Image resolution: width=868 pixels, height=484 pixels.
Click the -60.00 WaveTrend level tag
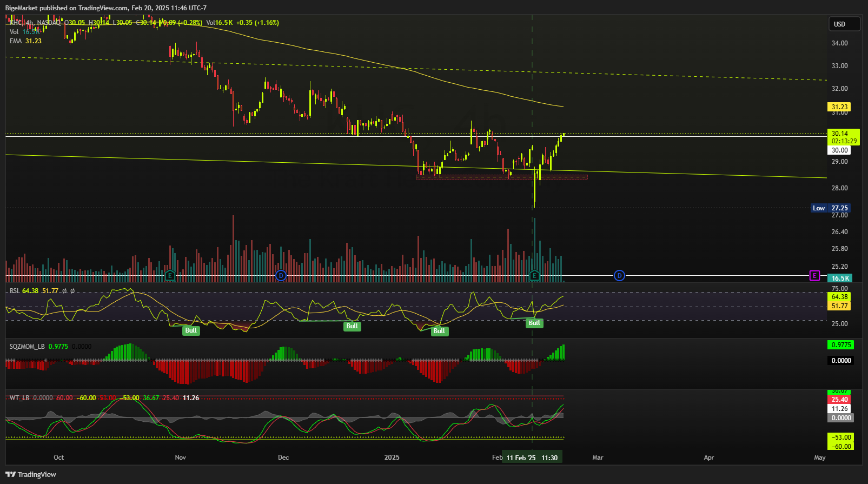tap(841, 447)
